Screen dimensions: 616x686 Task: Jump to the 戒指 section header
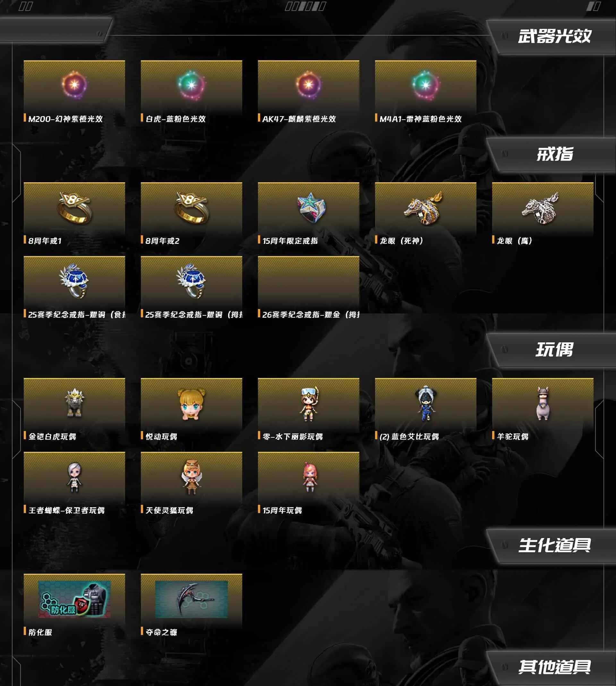click(554, 154)
